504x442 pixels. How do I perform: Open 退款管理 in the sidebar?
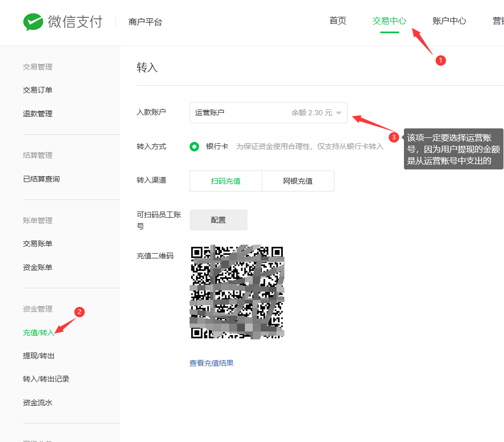coord(37,114)
